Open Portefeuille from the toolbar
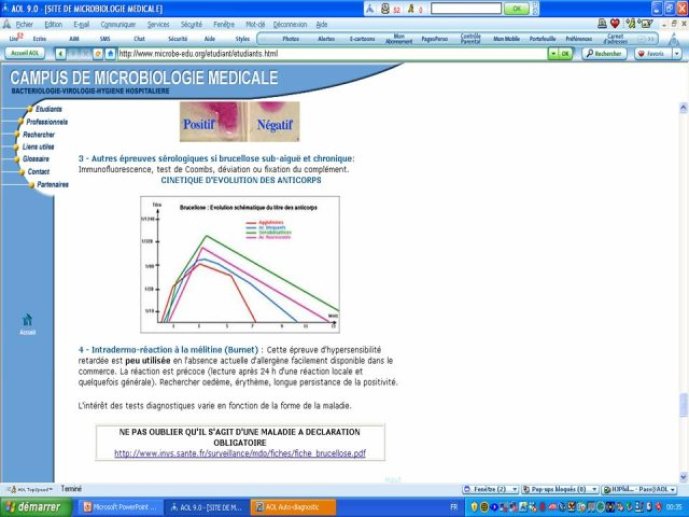Screen dimensions: 689x517 point(542,39)
